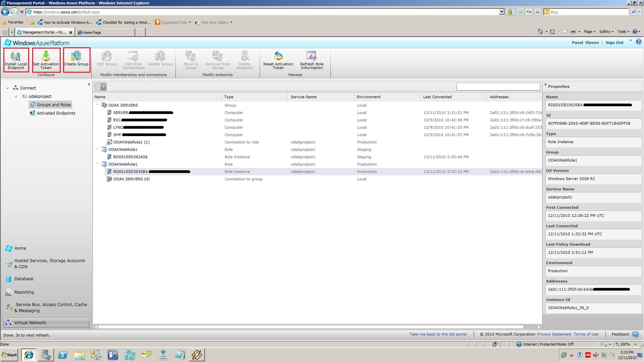The width and height of the screenshot is (644, 362).
Task: Select Activated Endpoints tree item
Action: (53, 113)
